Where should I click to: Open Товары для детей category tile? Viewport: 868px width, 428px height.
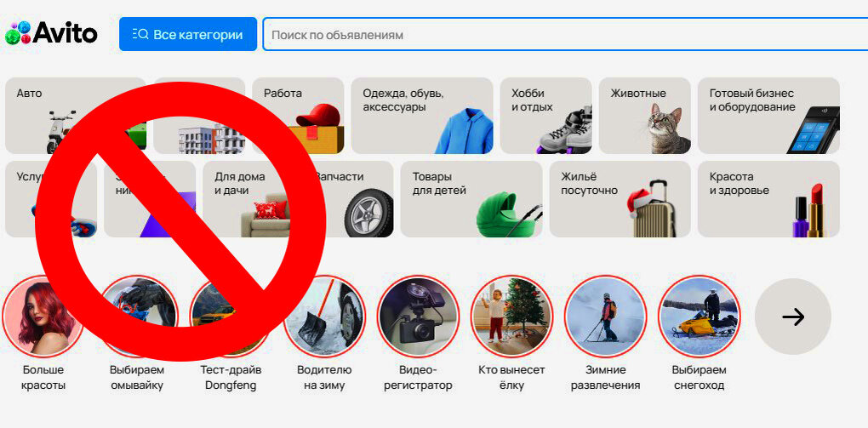(x=471, y=199)
